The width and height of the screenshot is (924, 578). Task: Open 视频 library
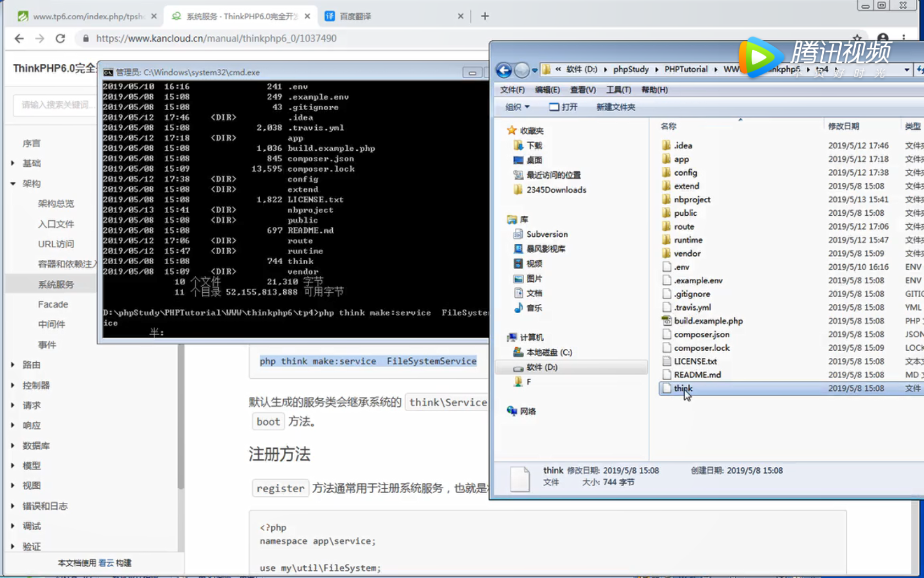point(534,264)
